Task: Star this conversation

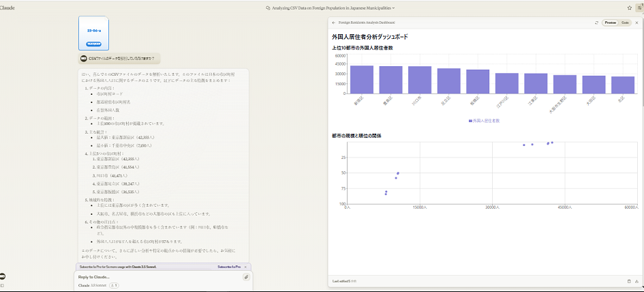Action: [630, 8]
